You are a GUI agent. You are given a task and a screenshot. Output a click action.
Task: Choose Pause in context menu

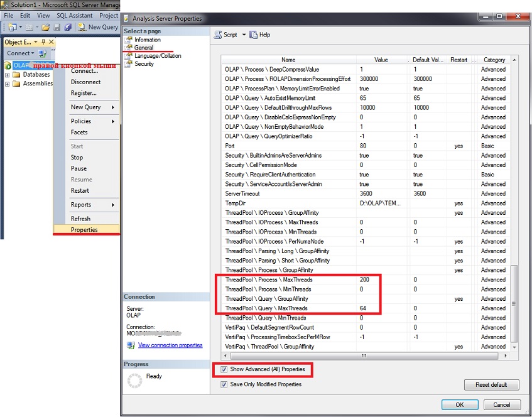point(79,169)
